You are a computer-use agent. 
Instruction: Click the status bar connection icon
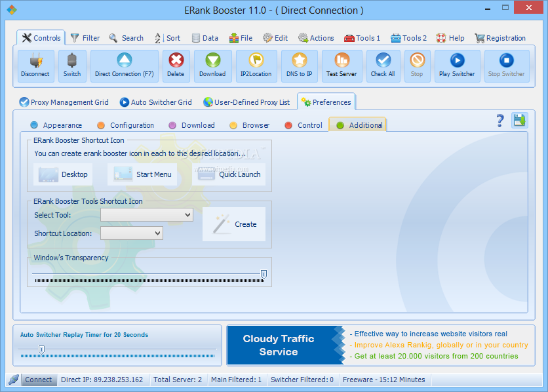pos(13,380)
